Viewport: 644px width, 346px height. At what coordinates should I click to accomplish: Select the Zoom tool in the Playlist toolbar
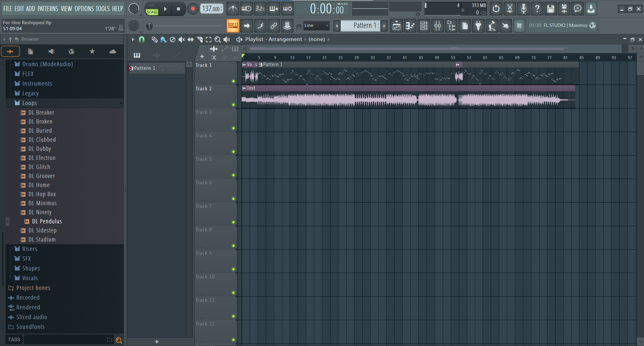pos(217,39)
